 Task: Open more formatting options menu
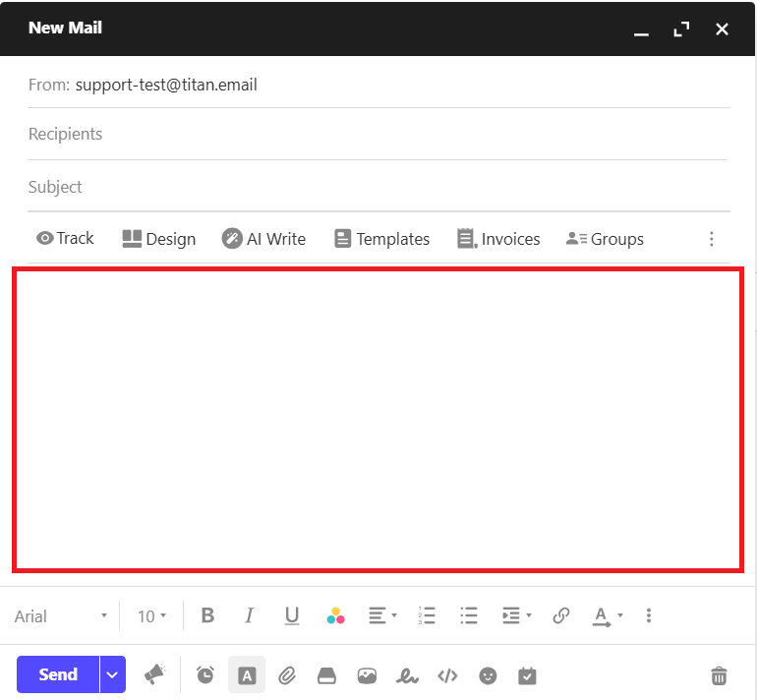pyautogui.click(x=649, y=615)
